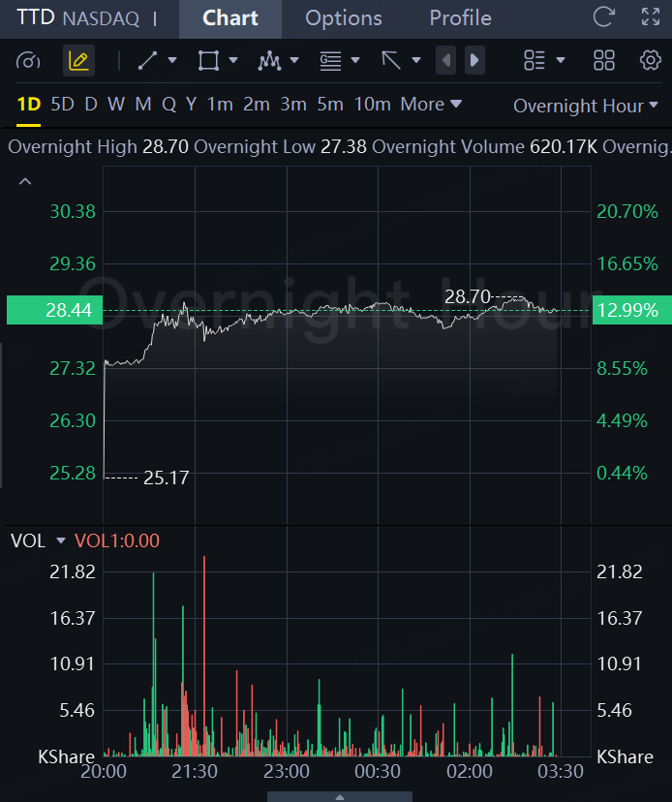Select the Q quarterly timeframe

point(168,105)
